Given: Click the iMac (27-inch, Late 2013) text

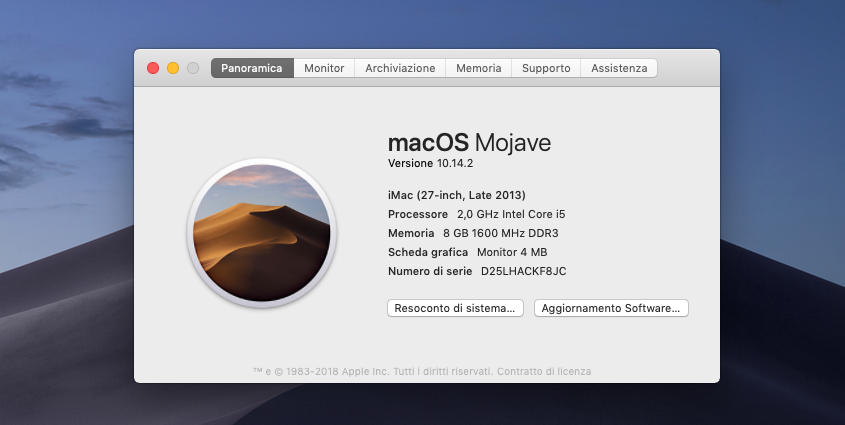Looking at the screenshot, I should [456, 195].
